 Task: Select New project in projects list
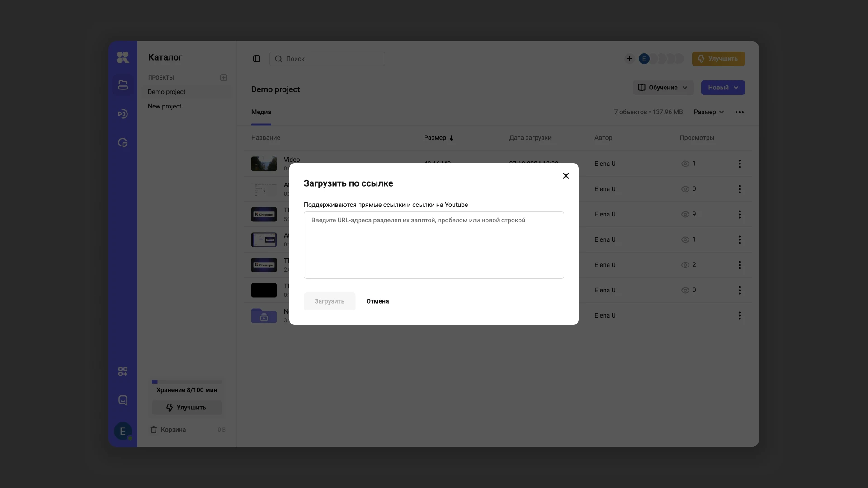165,106
